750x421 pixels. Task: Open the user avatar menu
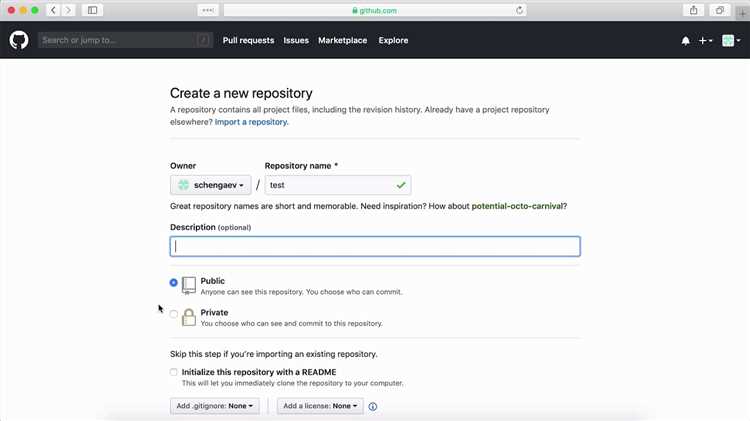[731, 41]
